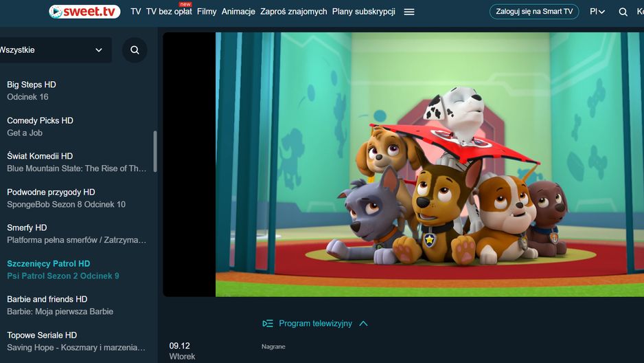
Task: Select the Podwodne przygody HD channel
Action: [51, 192]
